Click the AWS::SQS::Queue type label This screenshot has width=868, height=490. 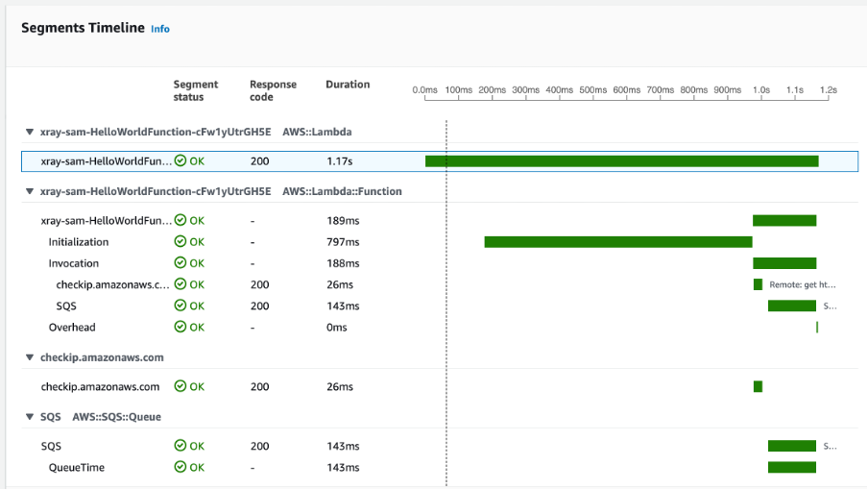click(117, 417)
